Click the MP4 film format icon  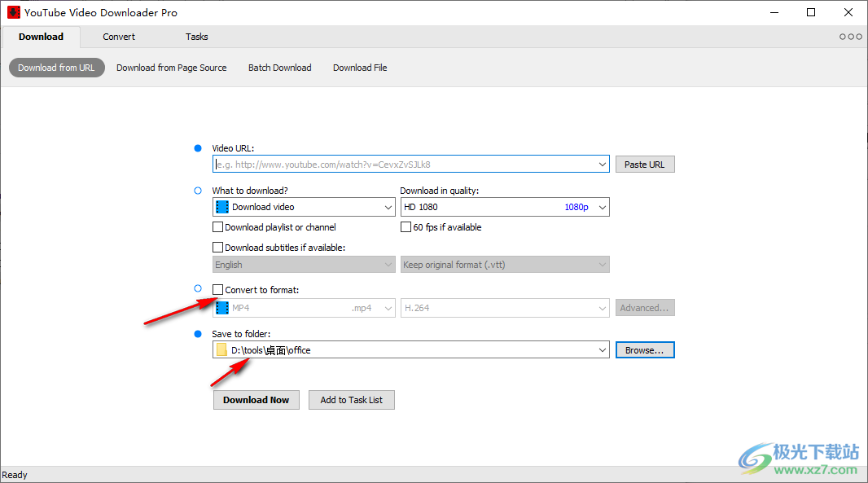click(x=222, y=308)
